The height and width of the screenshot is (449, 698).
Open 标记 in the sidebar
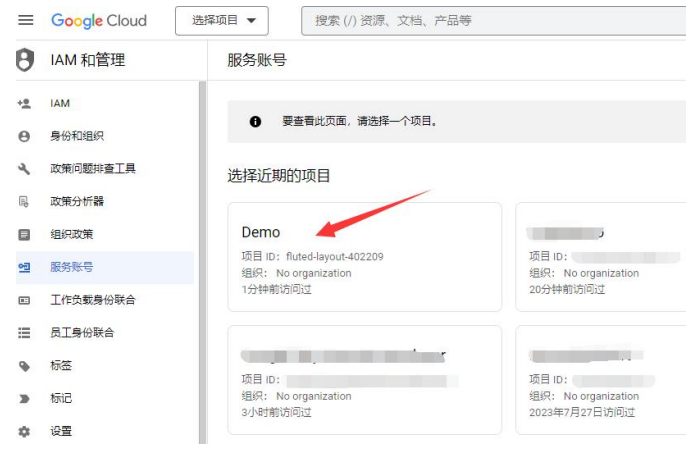[61, 398]
